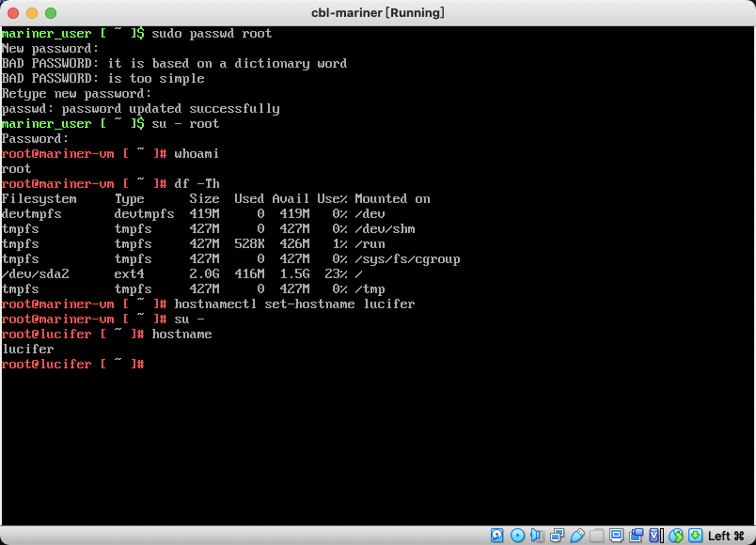Screen dimensions: 756x545
Task: Click the Left ⌘ host key indicator
Action: pyautogui.click(x=726, y=536)
